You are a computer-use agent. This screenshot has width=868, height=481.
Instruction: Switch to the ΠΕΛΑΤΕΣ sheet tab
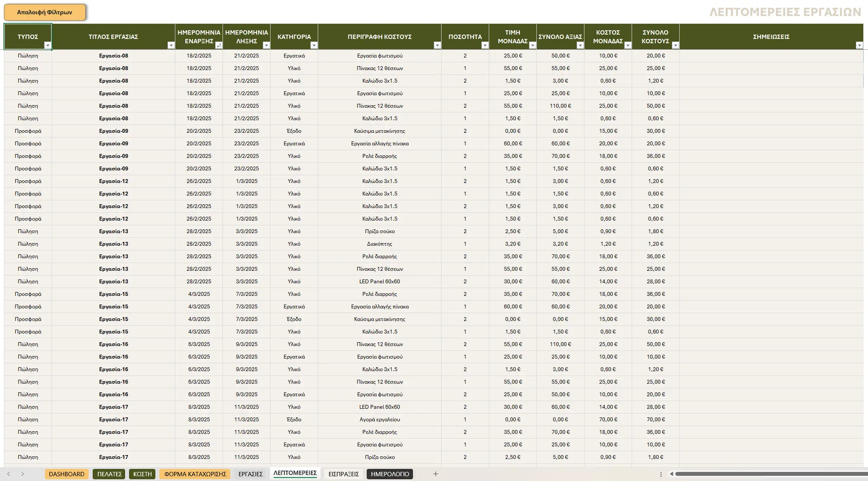tap(109, 474)
